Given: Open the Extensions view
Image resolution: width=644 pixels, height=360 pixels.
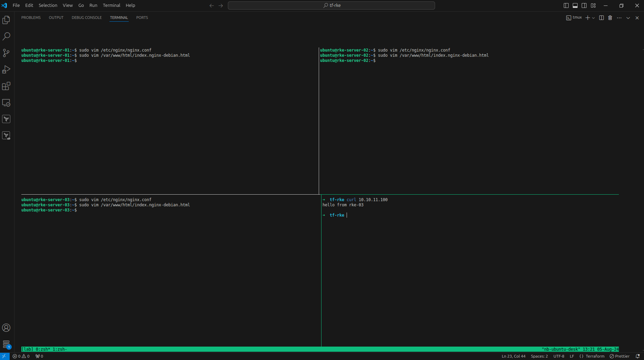Looking at the screenshot, I should (x=6, y=86).
